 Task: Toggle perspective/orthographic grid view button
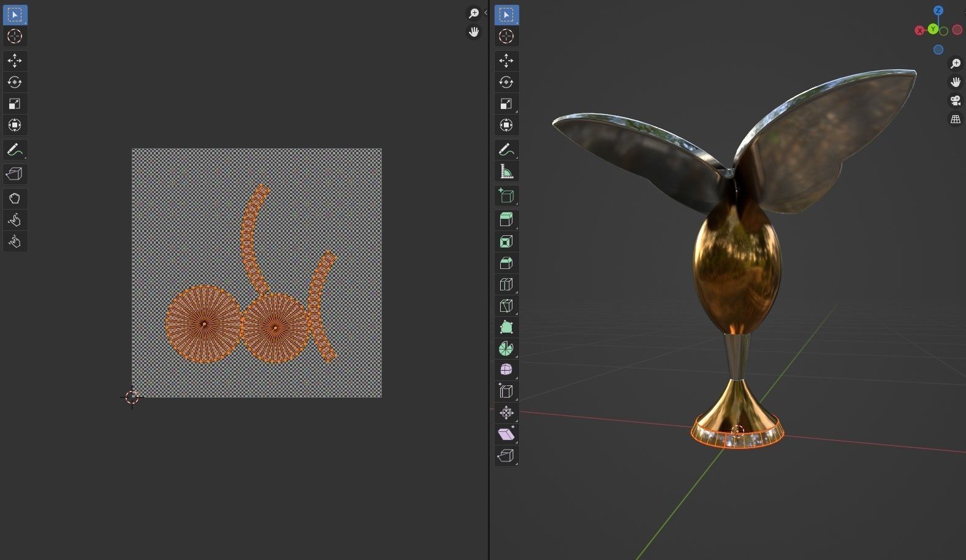[x=956, y=119]
